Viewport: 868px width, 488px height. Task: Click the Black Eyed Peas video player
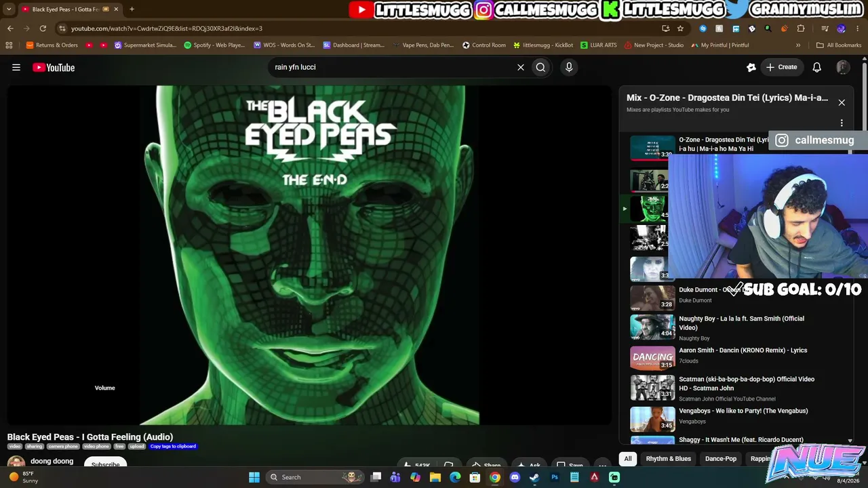[310, 255]
